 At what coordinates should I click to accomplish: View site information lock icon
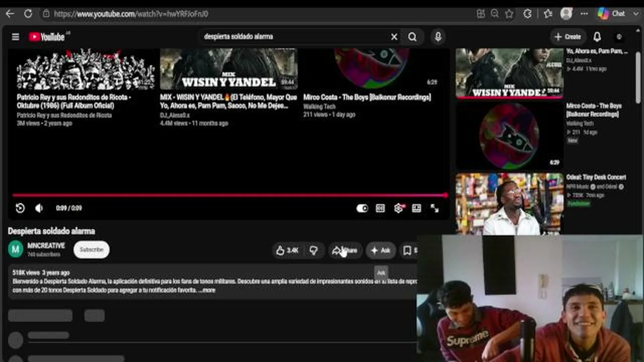(x=46, y=14)
